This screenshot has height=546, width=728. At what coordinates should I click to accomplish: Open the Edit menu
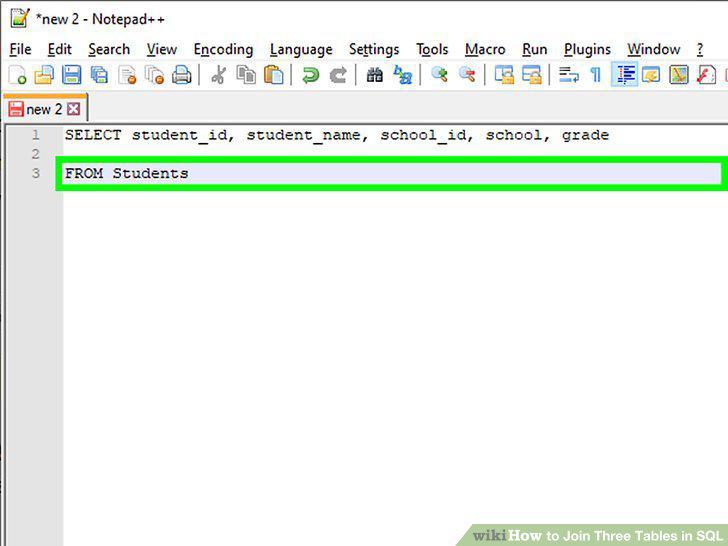coord(59,49)
